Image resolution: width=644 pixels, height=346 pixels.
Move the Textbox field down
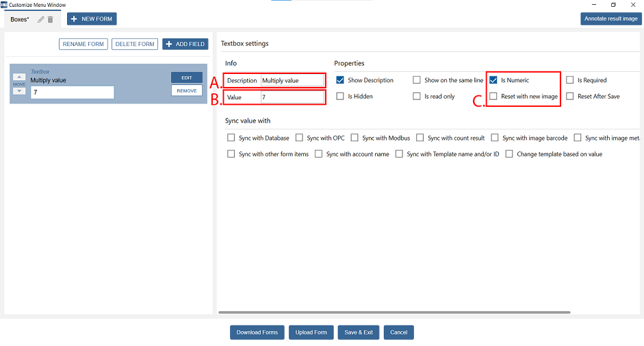pyautogui.click(x=19, y=91)
